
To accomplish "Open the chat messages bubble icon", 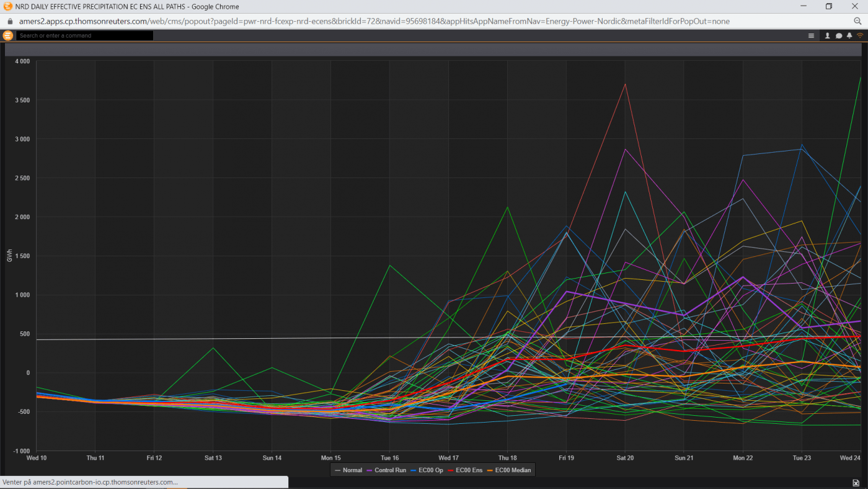I will point(839,35).
